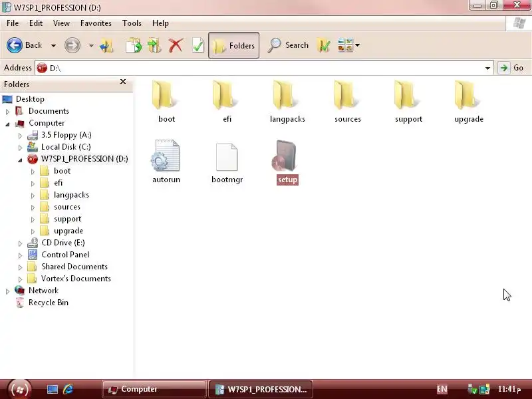Click the safely remove hardware tray icon

tap(473, 389)
